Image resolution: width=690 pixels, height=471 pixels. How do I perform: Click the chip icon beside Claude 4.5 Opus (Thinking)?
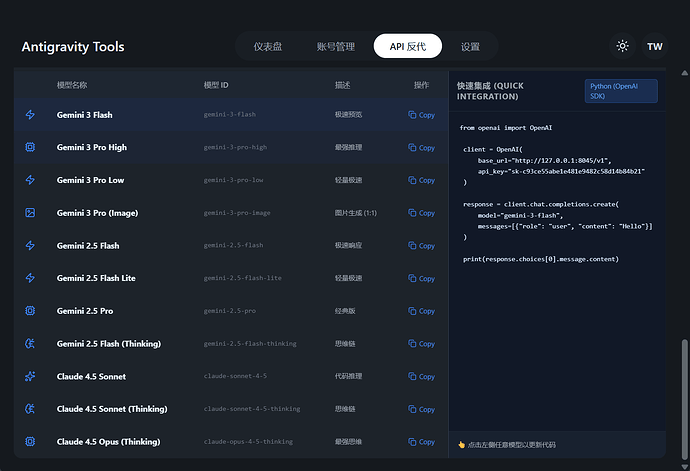coord(30,442)
